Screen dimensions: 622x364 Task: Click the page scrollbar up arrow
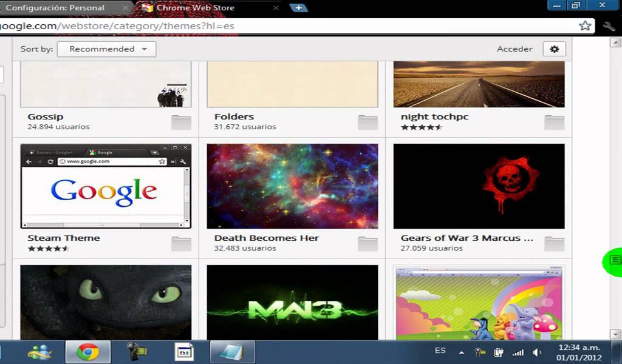[616, 42]
